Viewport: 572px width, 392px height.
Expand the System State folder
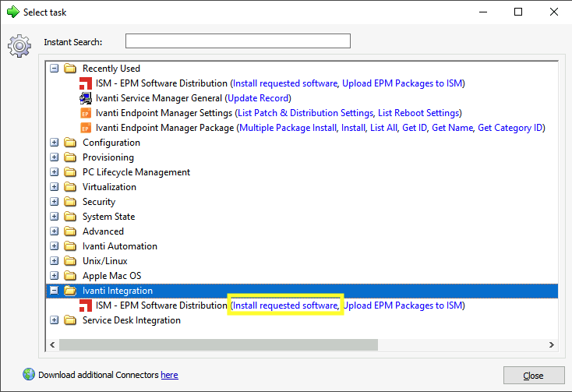coord(55,217)
